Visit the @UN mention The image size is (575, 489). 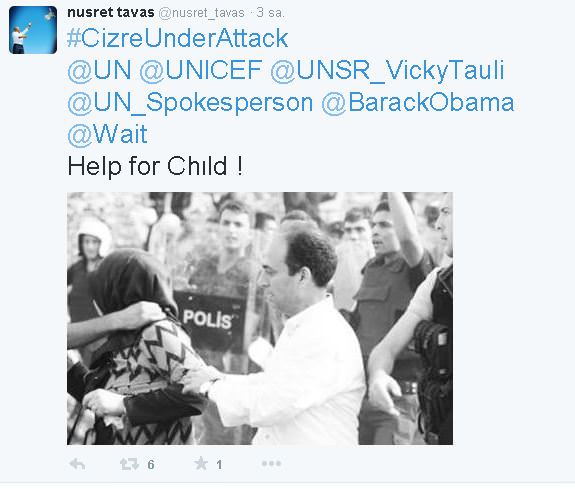(99, 70)
